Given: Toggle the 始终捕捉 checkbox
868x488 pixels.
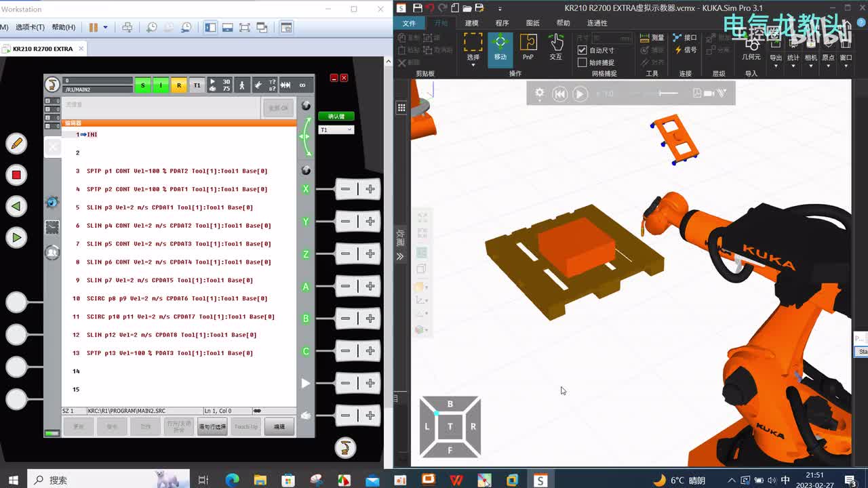Looking at the screenshot, I should tap(582, 62).
